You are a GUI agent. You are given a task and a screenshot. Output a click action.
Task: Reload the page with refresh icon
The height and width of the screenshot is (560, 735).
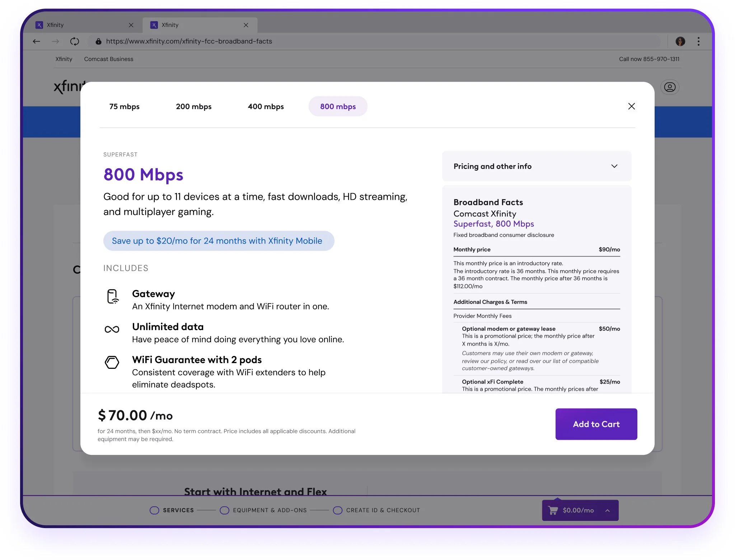75,41
